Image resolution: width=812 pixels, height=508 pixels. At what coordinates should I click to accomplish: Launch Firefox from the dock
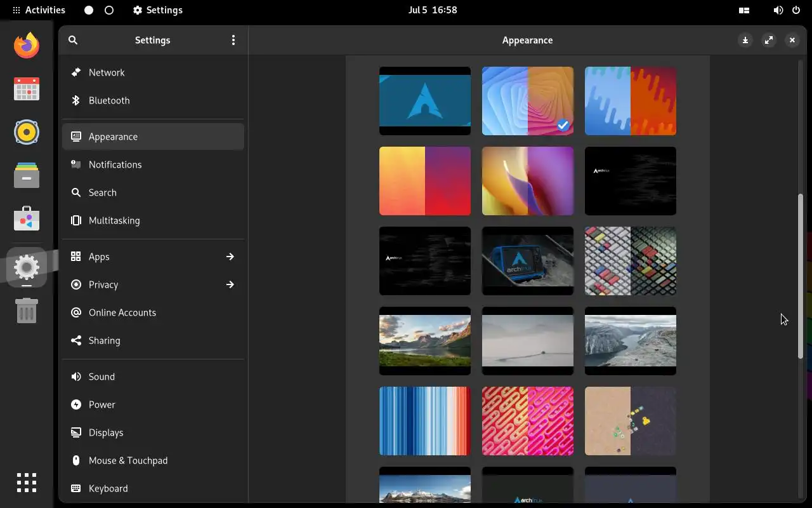27,46
